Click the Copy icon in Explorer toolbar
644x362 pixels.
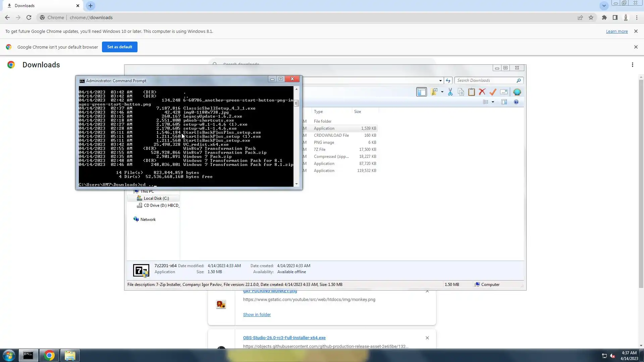click(x=461, y=92)
